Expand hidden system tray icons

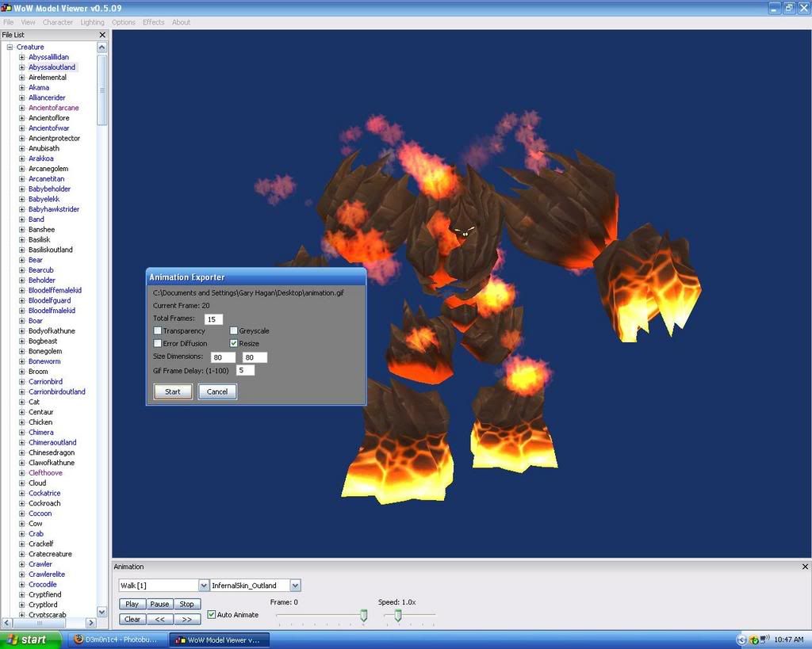coord(741,640)
